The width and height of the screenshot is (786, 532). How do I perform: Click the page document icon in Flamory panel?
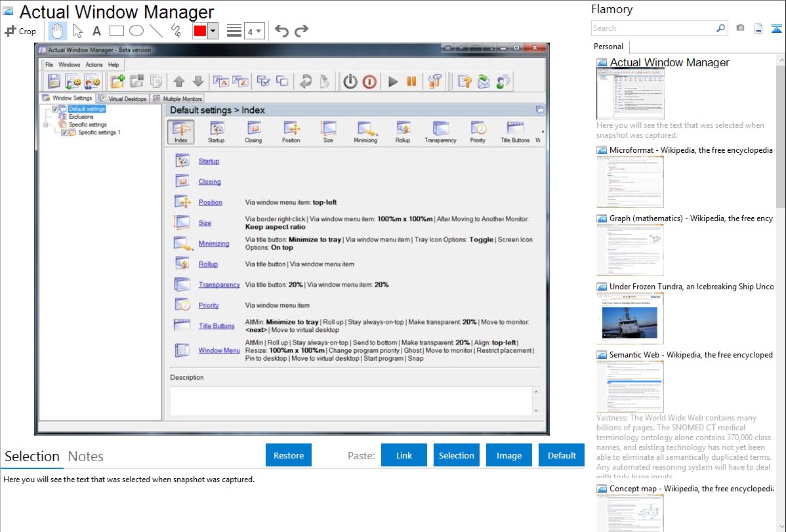[x=758, y=28]
